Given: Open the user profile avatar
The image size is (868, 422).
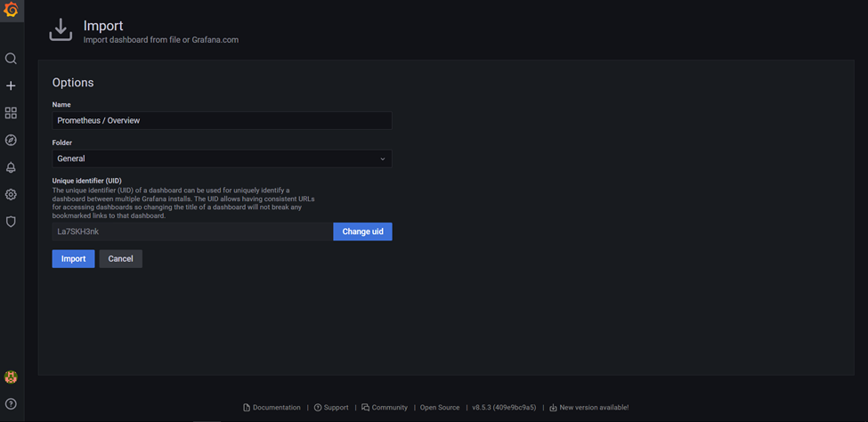Looking at the screenshot, I should tap(11, 377).
